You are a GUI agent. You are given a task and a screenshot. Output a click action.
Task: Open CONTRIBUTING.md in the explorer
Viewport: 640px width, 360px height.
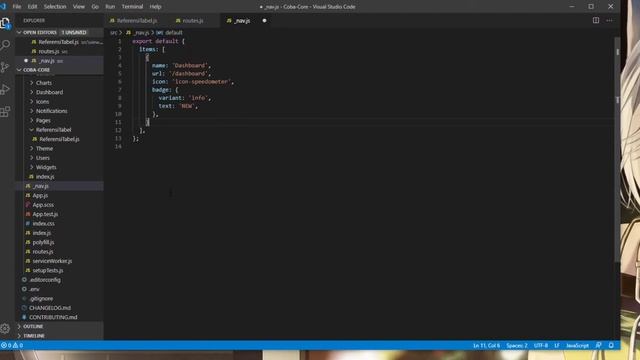click(60, 317)
